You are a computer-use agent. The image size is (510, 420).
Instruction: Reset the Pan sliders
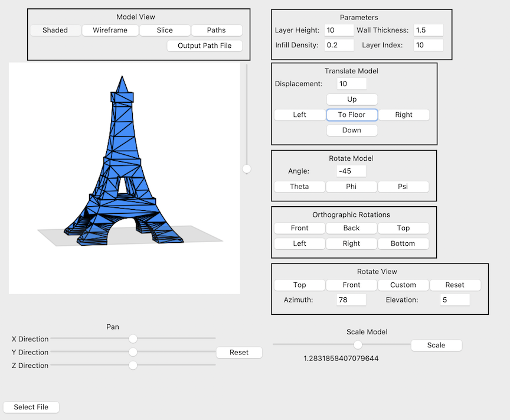click(x=239, y=352)
